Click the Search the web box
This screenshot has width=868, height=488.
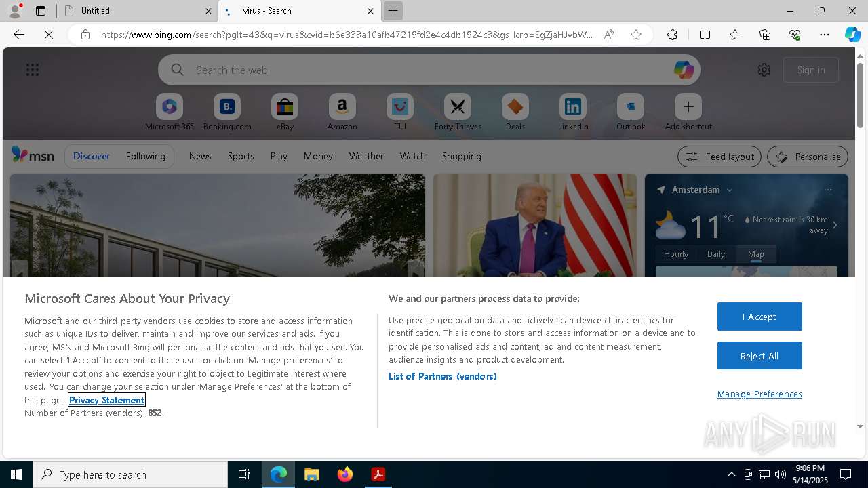tap(429, 70)
